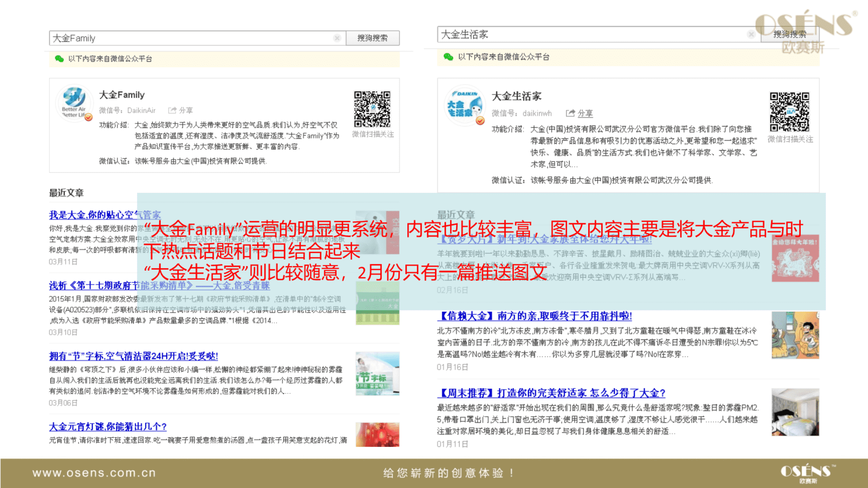
Task: Click the WeChat icon in left notice bar
Action: pyautogui.click(x=59, y=59)
